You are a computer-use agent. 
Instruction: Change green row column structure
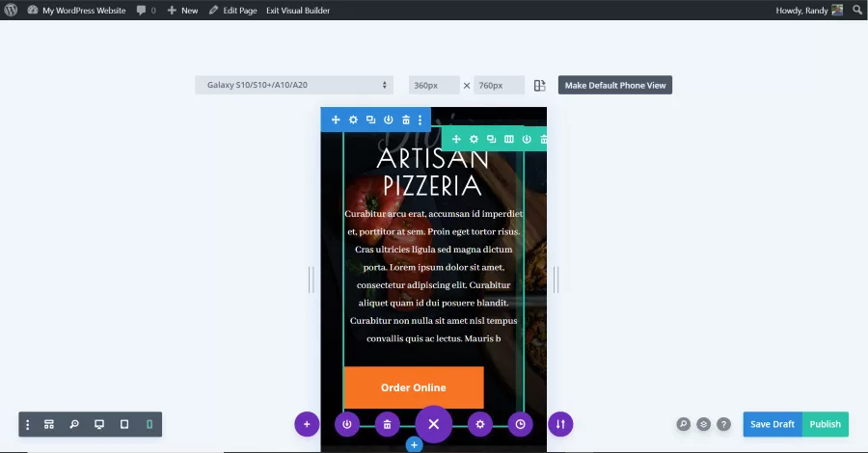(509, 139)
